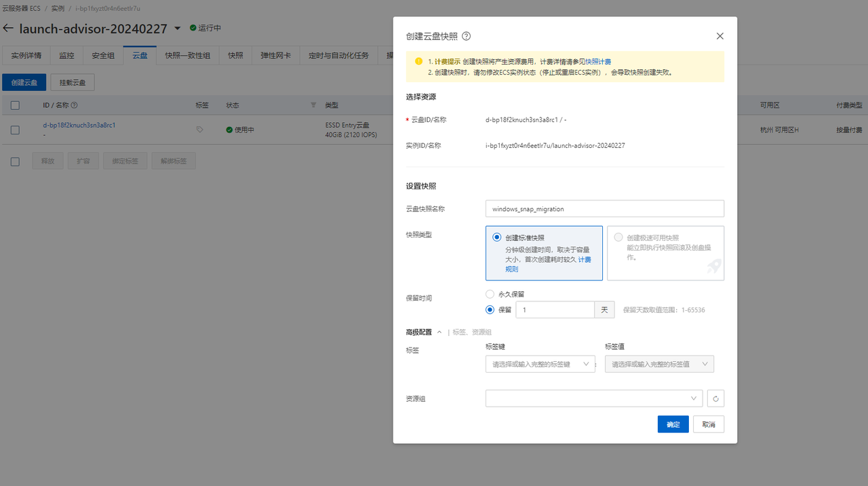This screenshot has height=486, width=868.
Task: Open the 快照计费 link
Action: (598, 61)
